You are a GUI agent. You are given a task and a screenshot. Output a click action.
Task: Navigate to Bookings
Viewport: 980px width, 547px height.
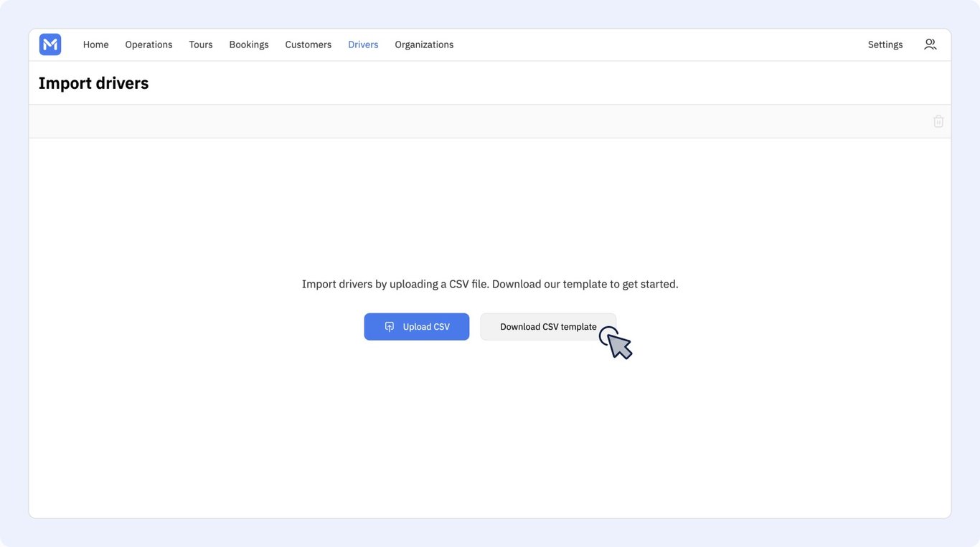249,44
